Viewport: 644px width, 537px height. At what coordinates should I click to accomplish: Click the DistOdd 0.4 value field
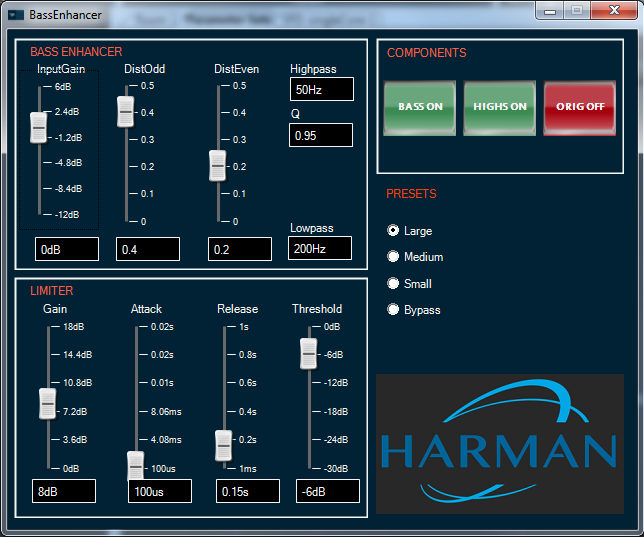pyautogui.click(x=148, y=249)
